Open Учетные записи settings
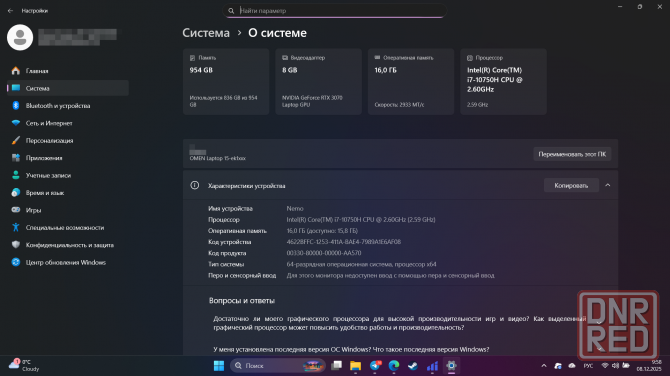Screen dimensions: 670x376 point(68,176)
